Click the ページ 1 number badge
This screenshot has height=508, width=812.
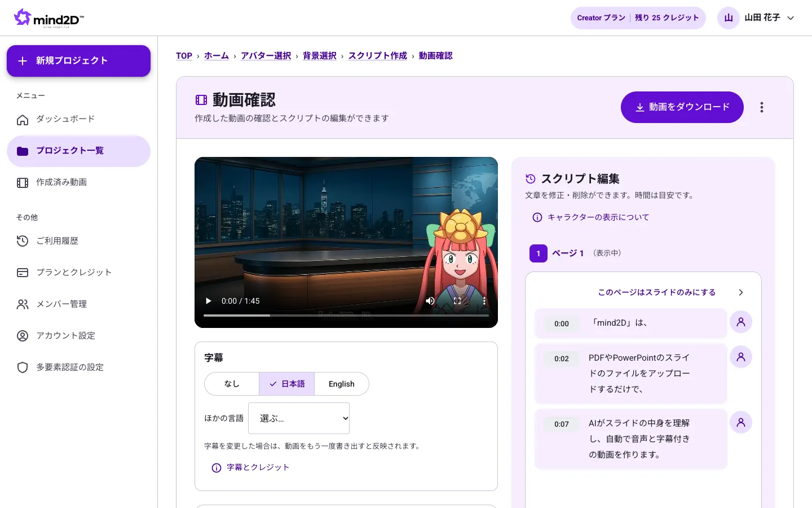pyautogui.click(x=539, y=253)
